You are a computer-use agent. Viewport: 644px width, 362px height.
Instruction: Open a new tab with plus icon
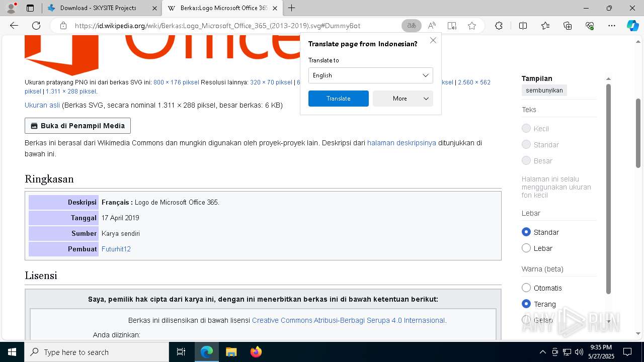pos(292,8)
